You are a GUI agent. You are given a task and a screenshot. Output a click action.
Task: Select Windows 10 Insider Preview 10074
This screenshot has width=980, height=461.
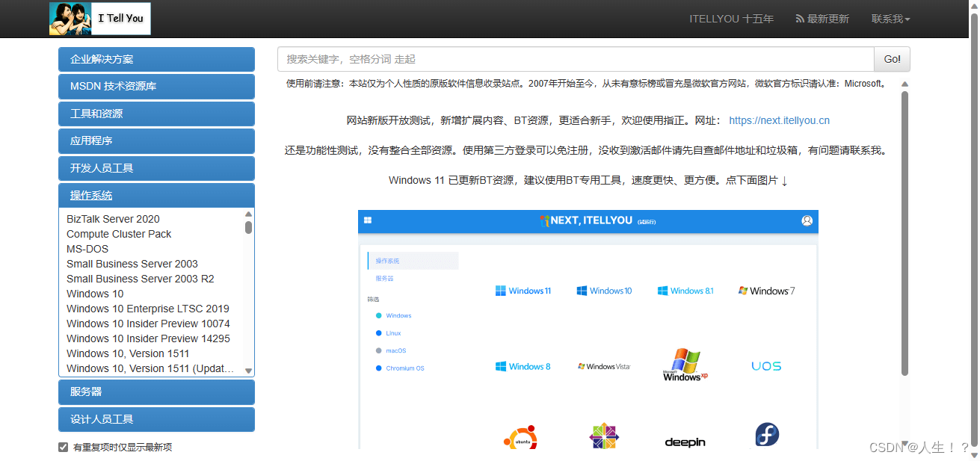click(148, 324)
